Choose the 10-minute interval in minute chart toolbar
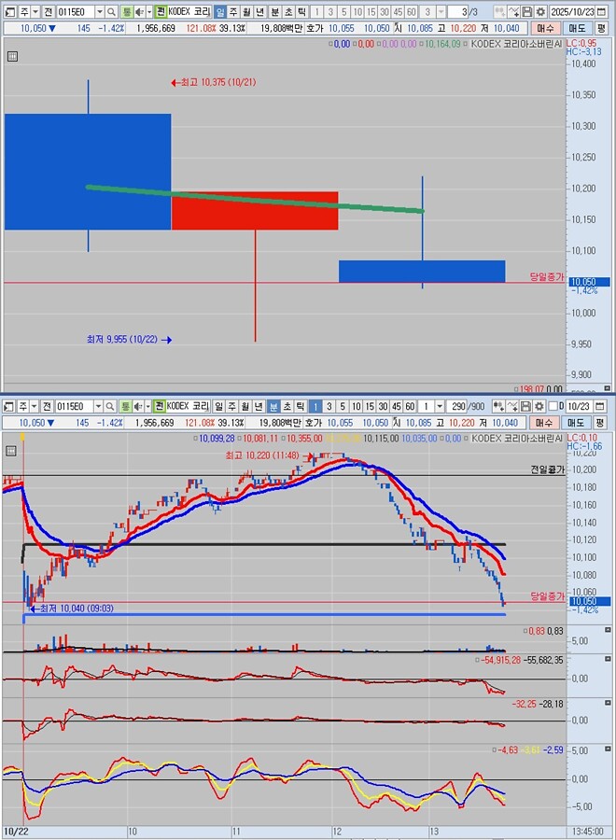The height and width of the screenshot is (840, 616). click(x=356, y=406)
